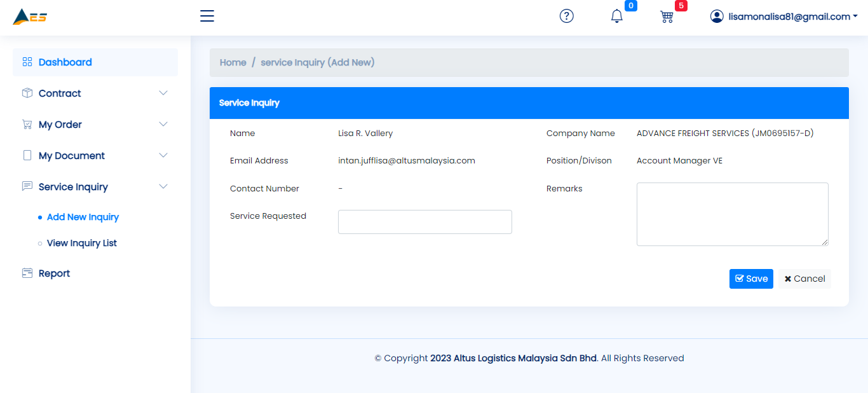The height and width of the screenshot is (393, 868).
Task: Click the name Lisa R. Vallery
Action: tap(365, 134)
